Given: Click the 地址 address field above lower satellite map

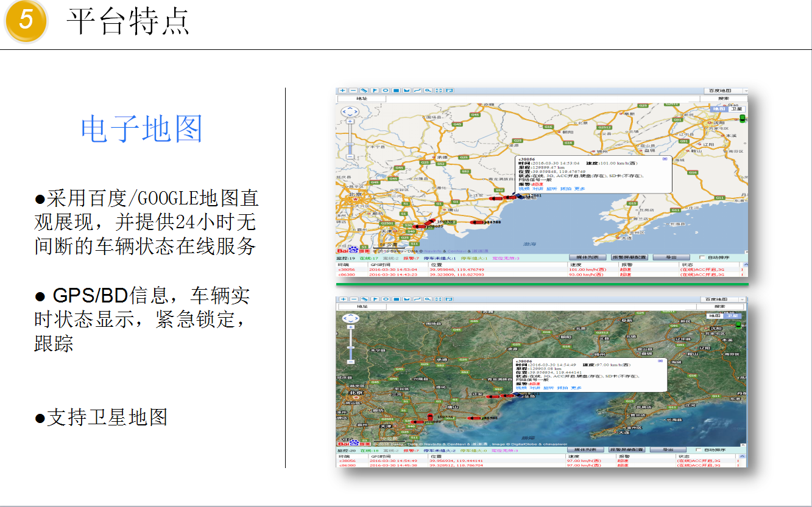Looking at the screenshot, I should click(x=361, y=307).
